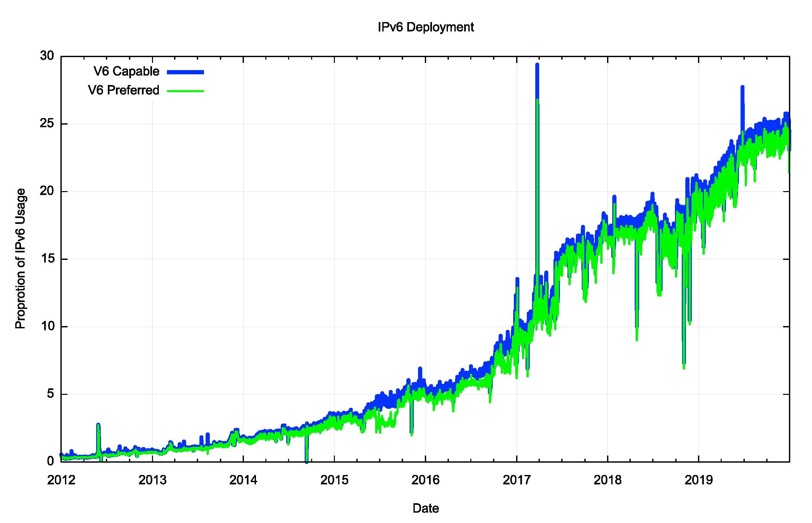Click the 2012 x-axis label
Viewport: 812px width, 523px height.
(61, 480)
